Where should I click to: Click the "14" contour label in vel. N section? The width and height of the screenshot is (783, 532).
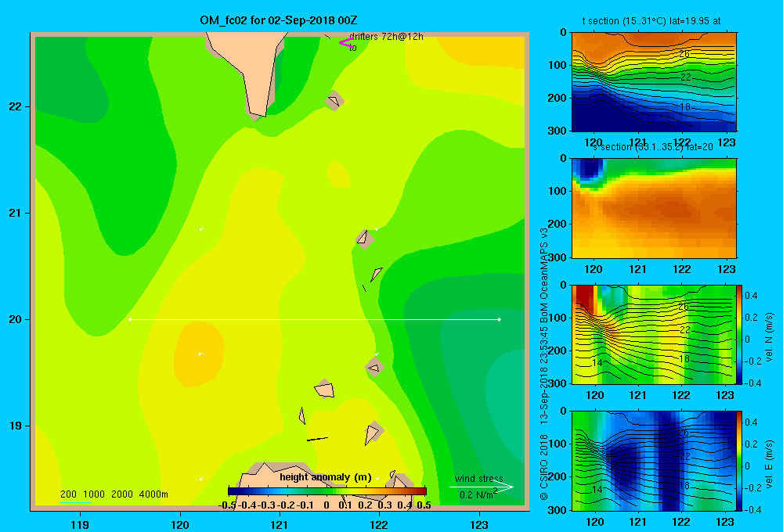click(597, 363)
